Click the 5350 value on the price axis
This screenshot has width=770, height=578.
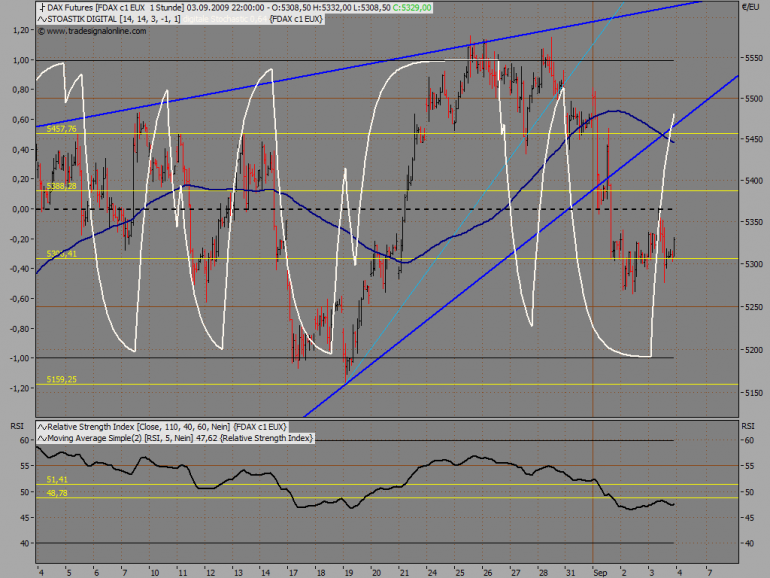click(x=754, y=222)
